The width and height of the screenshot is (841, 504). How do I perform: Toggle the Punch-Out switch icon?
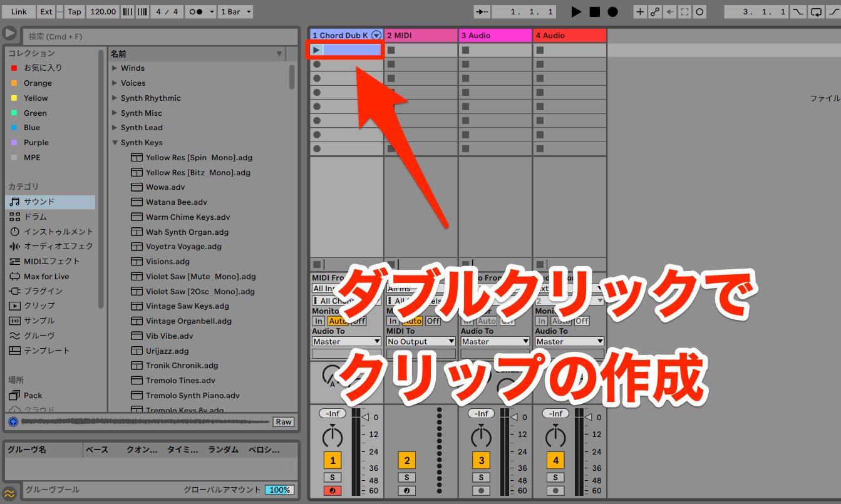pyautogui.click(x=833, y=12)
